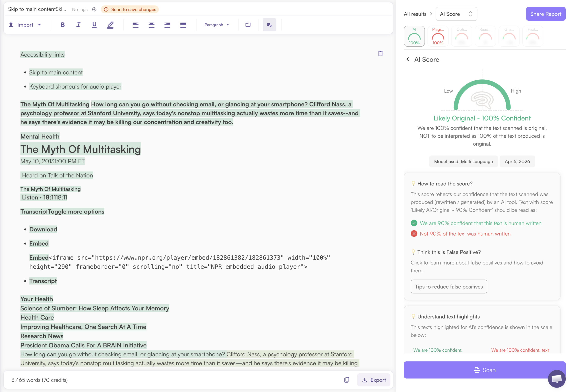
Task: Click the highlighter pen icon
Action: 110,25
